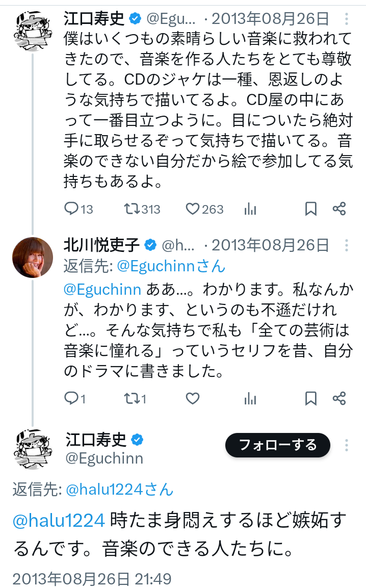Image resolution: width=366 pixels, height=588 pixels.
Task: Open more options on the main tweet
Action: 347,445
